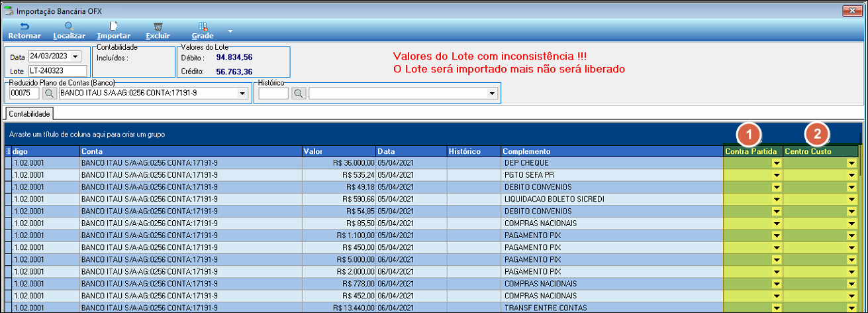868x313 pixels.
Task: Click the Grade toolbar button
Action: (203, 31)
